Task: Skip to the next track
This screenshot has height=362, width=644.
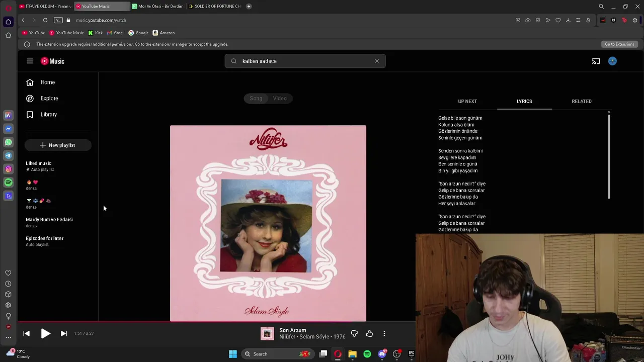Action: [64, 333]
